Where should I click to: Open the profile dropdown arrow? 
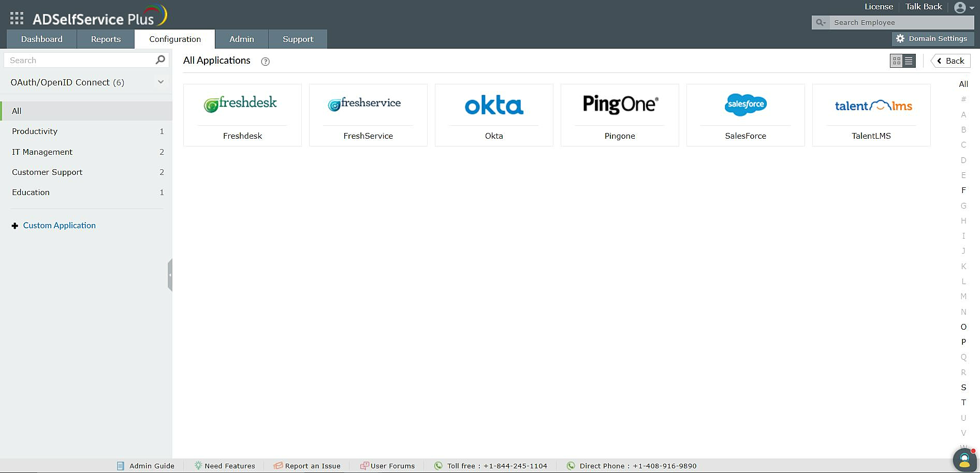[972, 7]
